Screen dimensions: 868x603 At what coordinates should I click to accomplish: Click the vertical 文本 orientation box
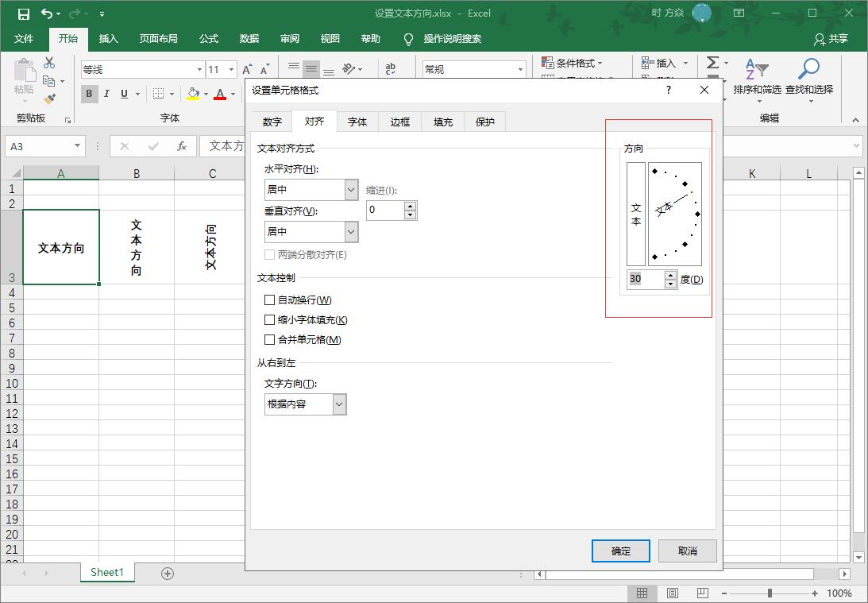(636, 214)
